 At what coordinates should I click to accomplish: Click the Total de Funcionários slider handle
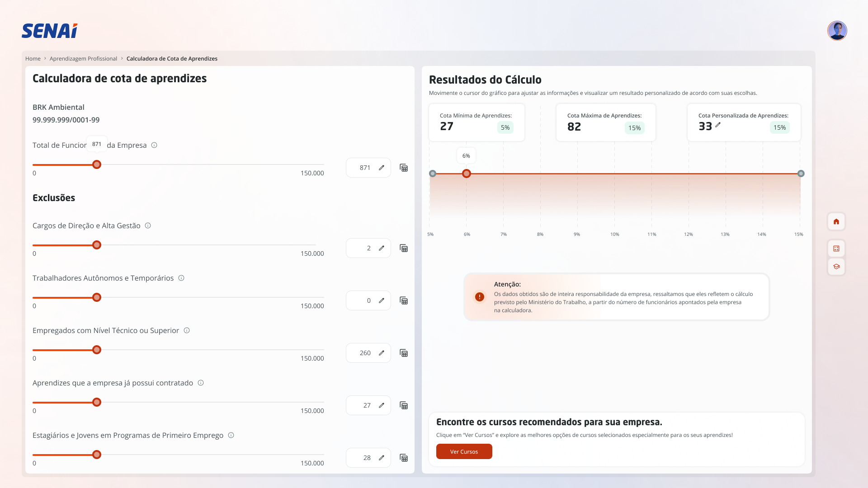(x=97, y=164)
